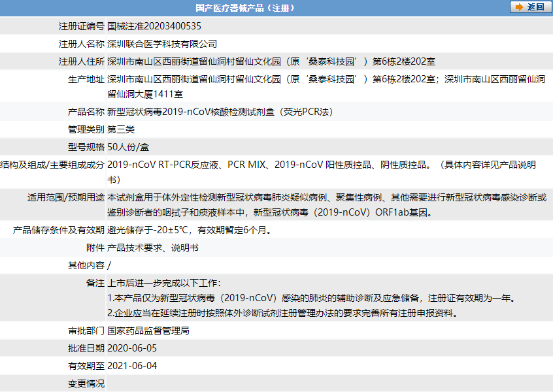Screen dimensions: 553x392
Task: Click management category value 第三类
Action: 121,129
